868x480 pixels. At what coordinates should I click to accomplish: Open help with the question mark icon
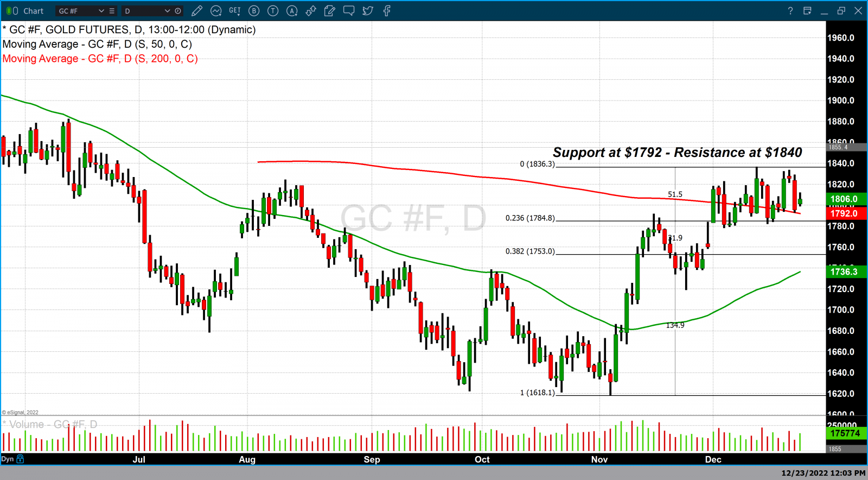pos(790,11)
